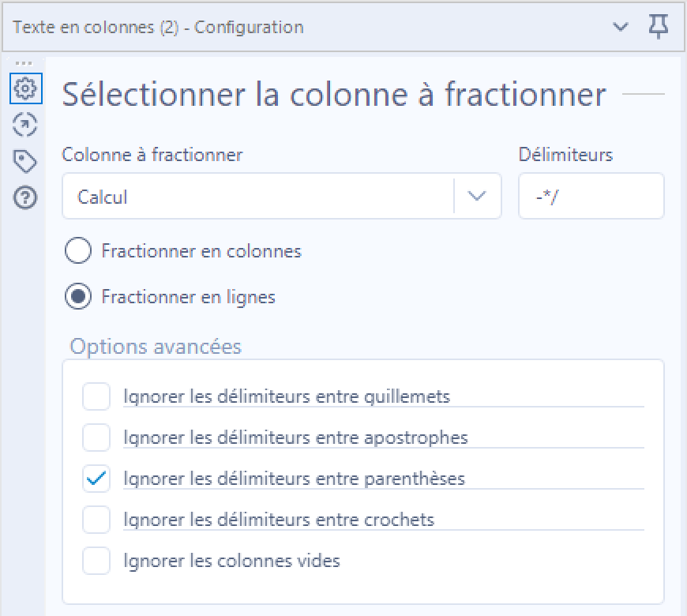The width and height of the screenshot is (687, 616).
Task: Enable Ignorer les colonnes vides checkbox
Action: coord(96,561)
